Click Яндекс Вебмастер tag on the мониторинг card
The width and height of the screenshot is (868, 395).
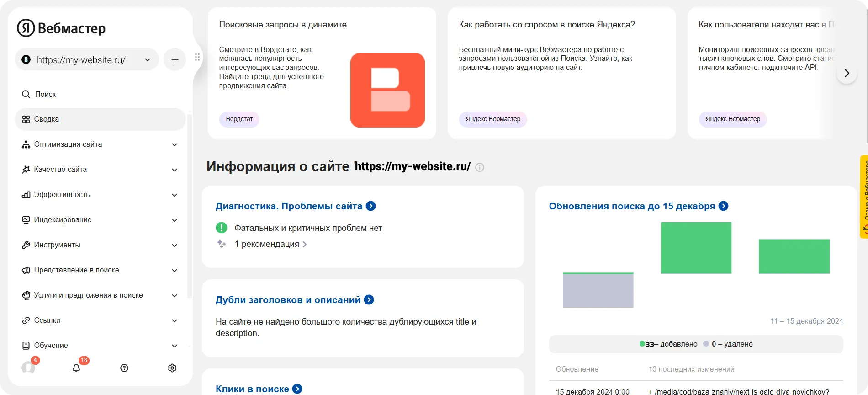click(x=733, y=119)
